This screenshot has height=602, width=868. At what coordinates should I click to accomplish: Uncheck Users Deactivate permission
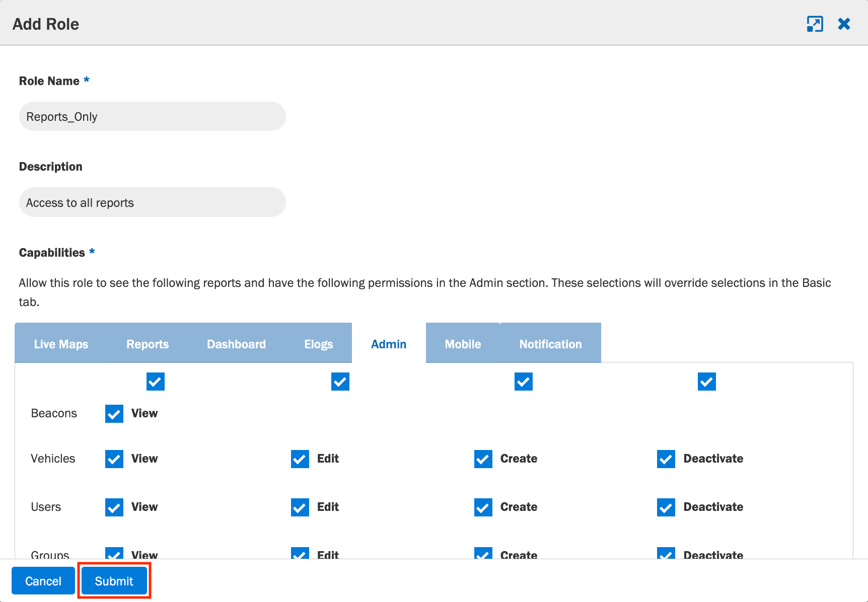coord(666,507)
